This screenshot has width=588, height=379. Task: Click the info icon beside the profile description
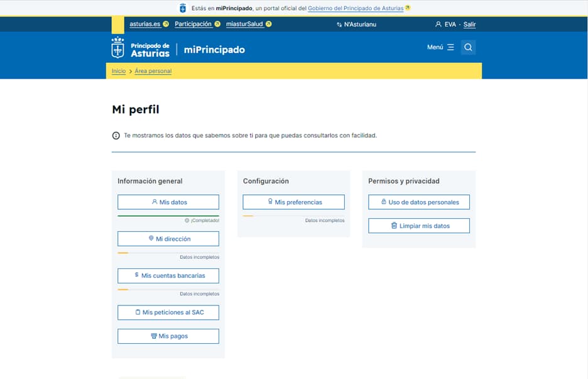click(116, 136)
